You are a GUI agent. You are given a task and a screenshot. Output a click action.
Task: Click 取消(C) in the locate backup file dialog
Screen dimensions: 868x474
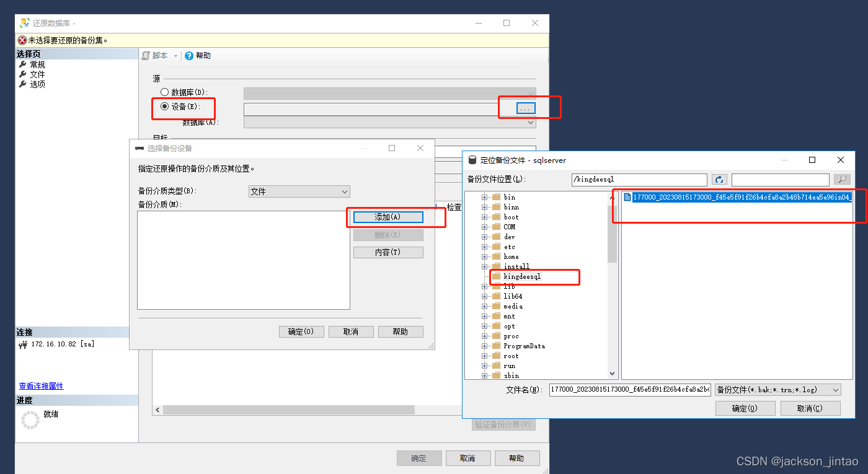point(810,408)
